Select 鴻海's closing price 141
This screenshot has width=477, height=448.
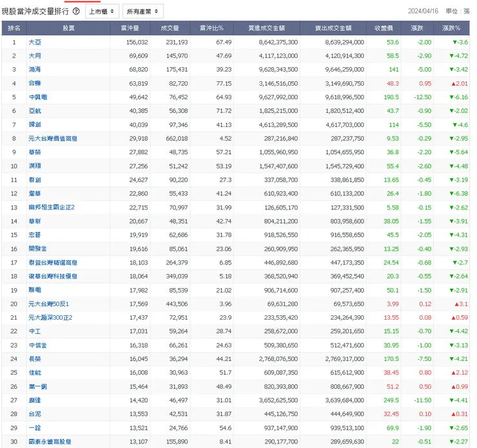(x=394, y=70)
